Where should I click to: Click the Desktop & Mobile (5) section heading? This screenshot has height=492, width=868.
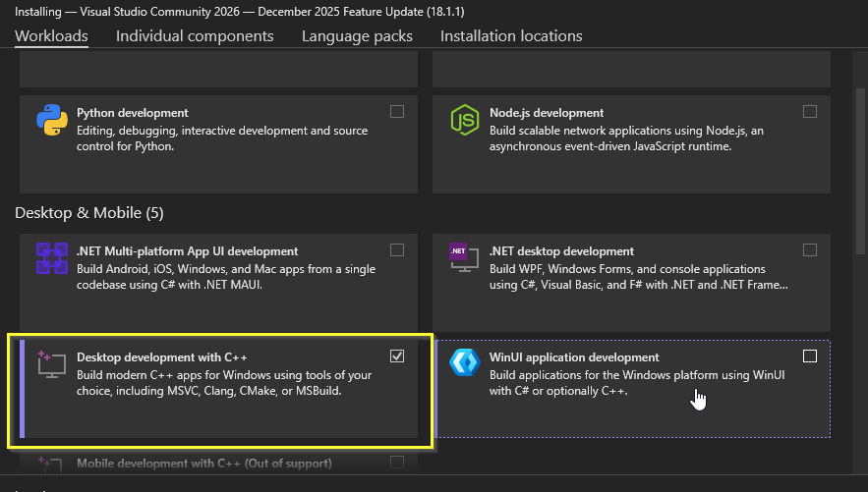coord(89,212)
